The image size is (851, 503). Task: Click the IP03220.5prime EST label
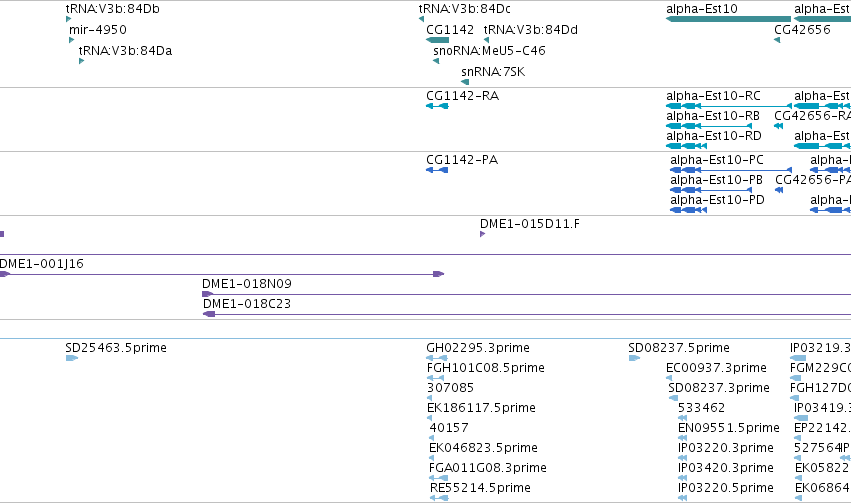(726, 488)
